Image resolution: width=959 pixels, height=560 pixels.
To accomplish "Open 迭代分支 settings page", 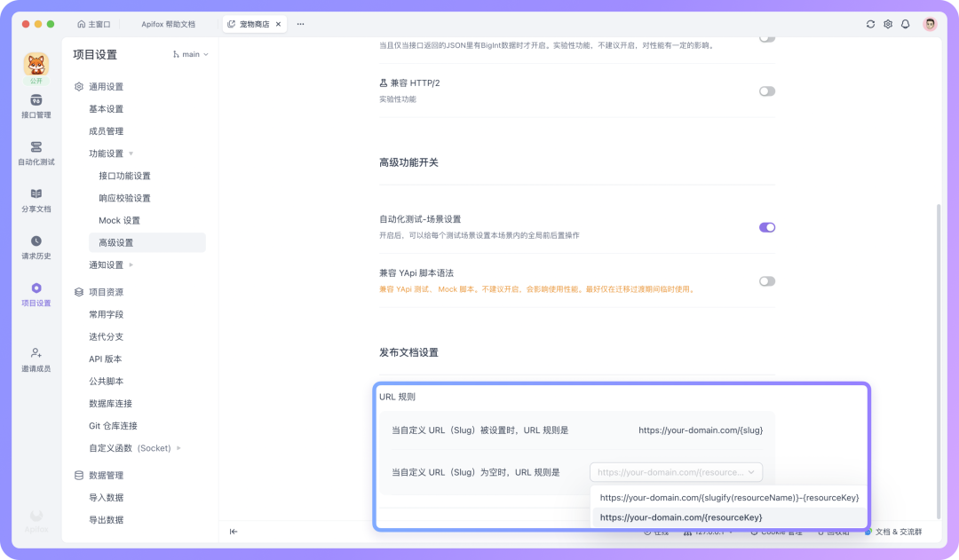I will 107,337.
